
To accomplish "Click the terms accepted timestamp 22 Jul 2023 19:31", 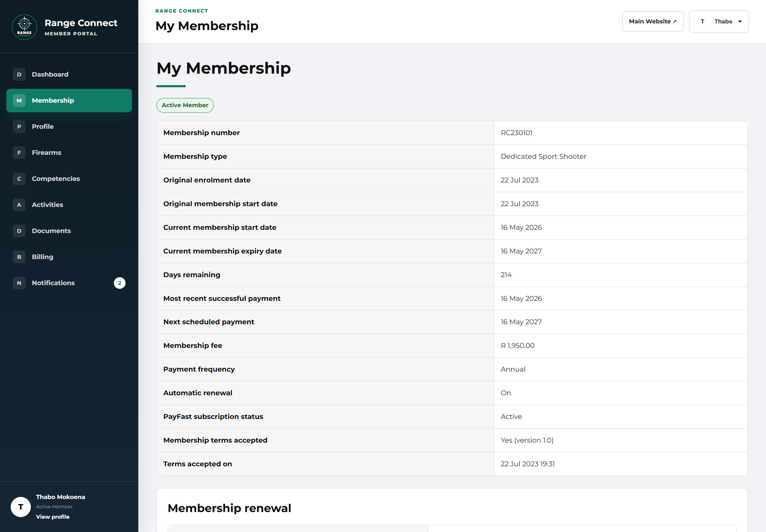I will [x=528, y=464].
